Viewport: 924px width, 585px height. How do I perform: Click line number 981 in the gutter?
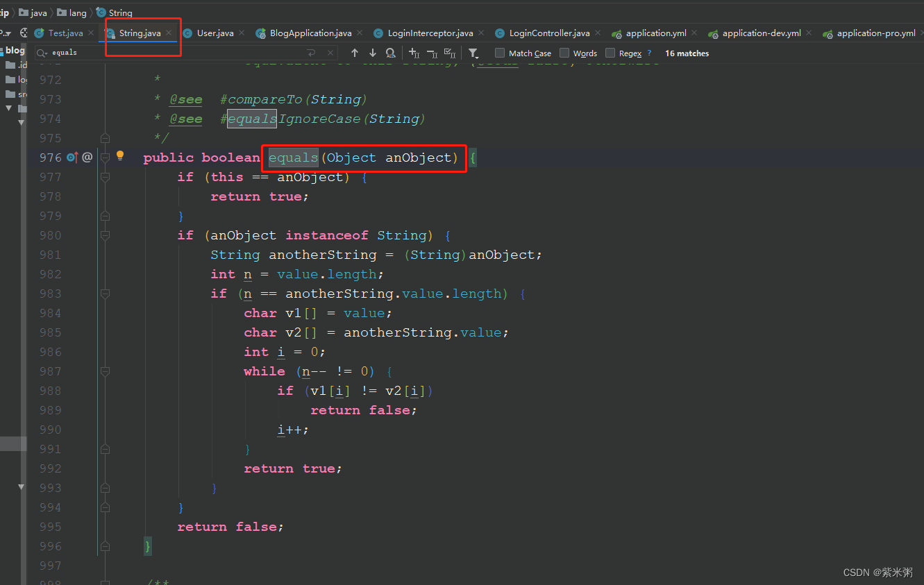(50, 255)
